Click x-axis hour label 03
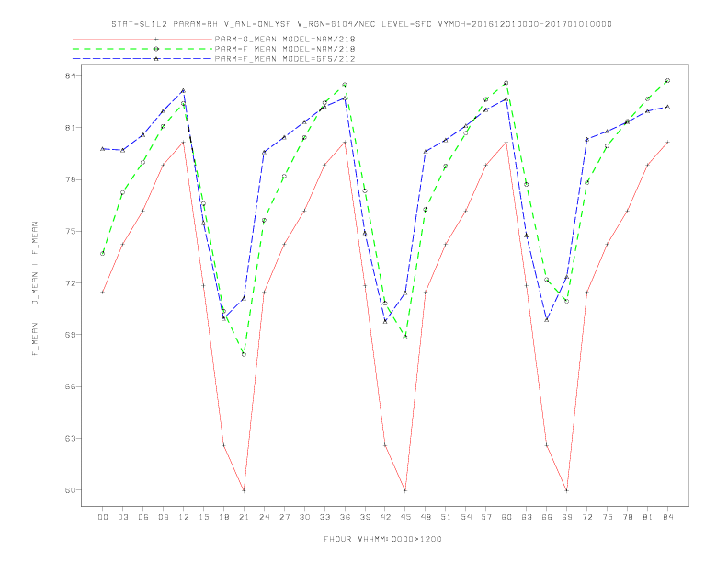This screenshot has height=563, width=728. click(x=122, y=517)
